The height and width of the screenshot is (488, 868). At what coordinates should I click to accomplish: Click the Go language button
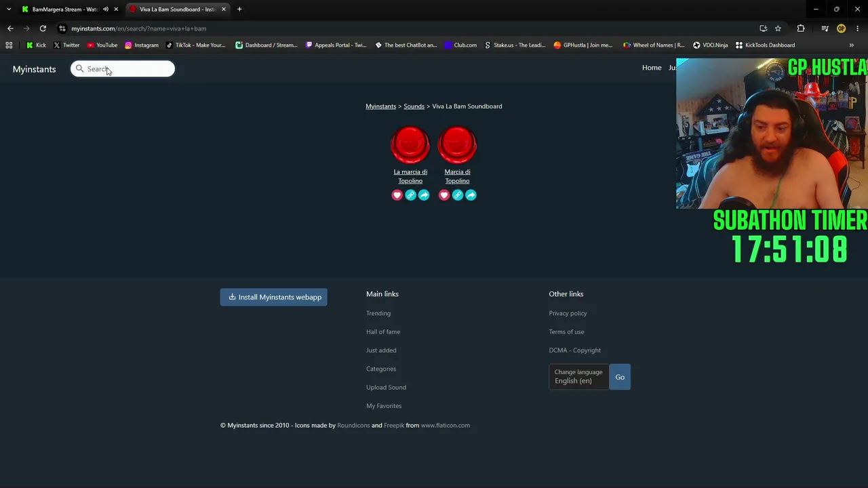coord(620,377)
